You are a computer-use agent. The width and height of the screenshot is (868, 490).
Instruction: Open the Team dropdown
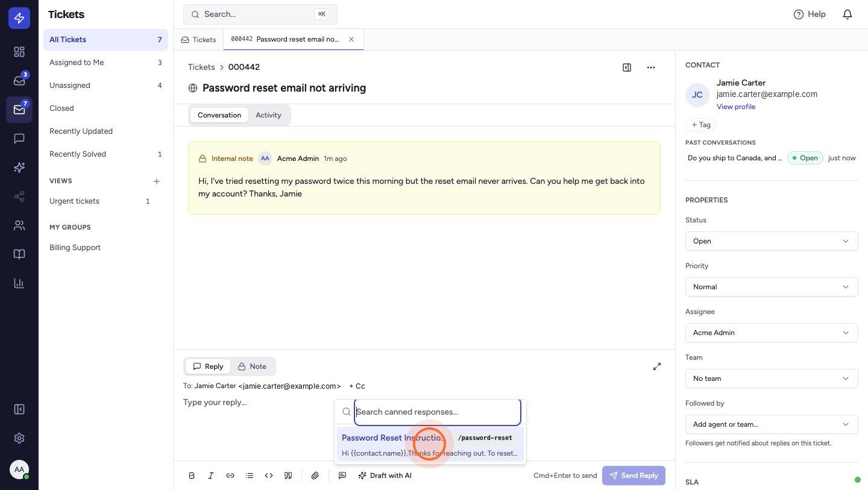point(772,378)
